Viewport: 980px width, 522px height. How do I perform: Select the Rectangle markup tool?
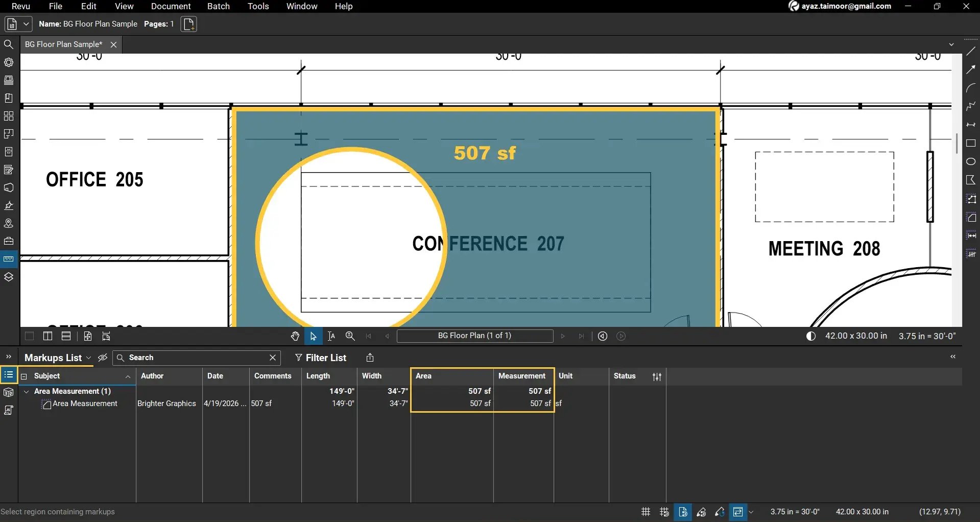pos(971,143)
